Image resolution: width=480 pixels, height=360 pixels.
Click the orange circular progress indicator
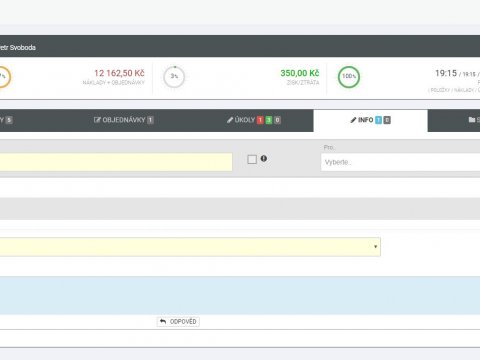(x=4, y=77)
